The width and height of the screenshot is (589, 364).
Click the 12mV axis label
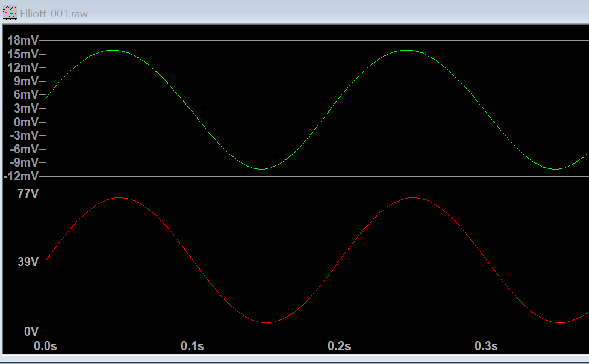tap(23, 67)
